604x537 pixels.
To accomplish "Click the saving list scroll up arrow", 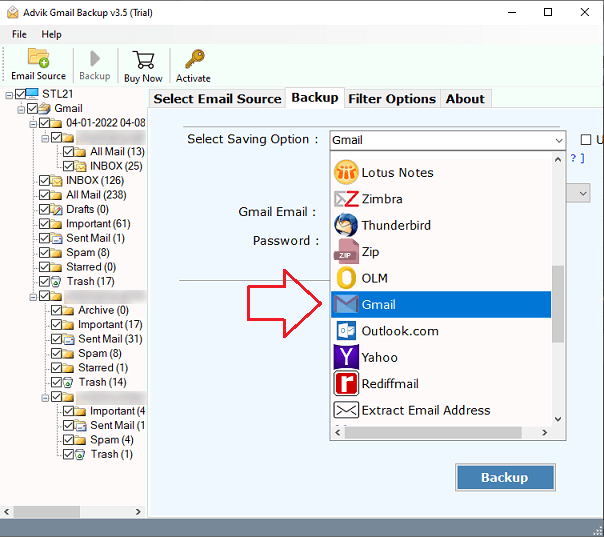I will coord(558,159).
